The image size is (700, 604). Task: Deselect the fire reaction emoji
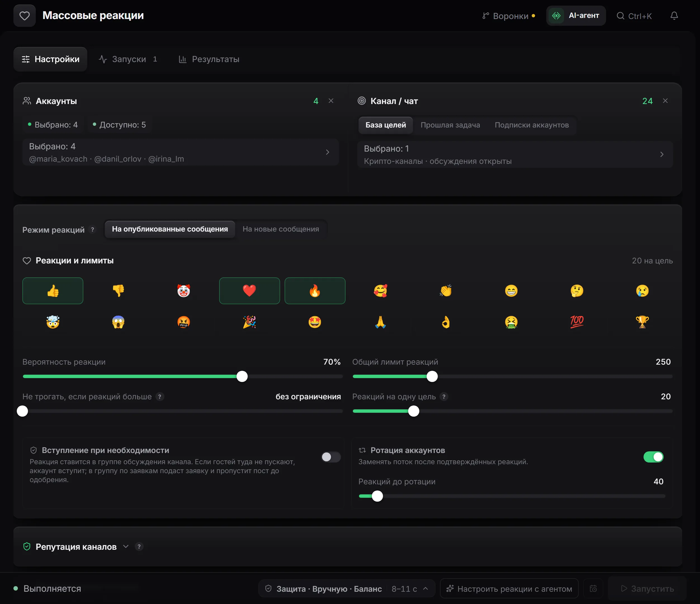(x=315, y=291)
